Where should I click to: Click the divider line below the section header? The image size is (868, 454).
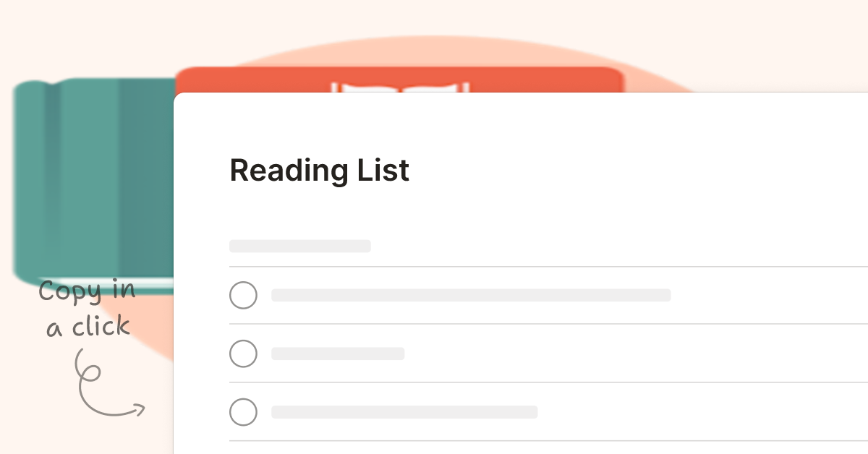click(542, 266)
